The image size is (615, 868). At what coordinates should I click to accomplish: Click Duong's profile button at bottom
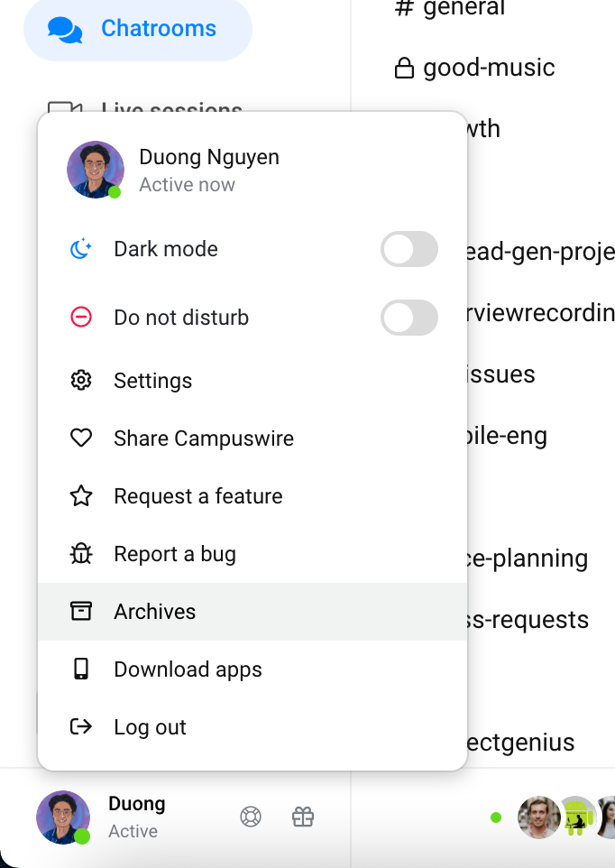click(101, 817)
